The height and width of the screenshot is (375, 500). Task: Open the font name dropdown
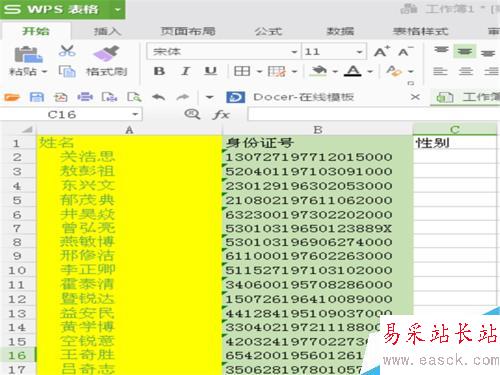(294, 52)
